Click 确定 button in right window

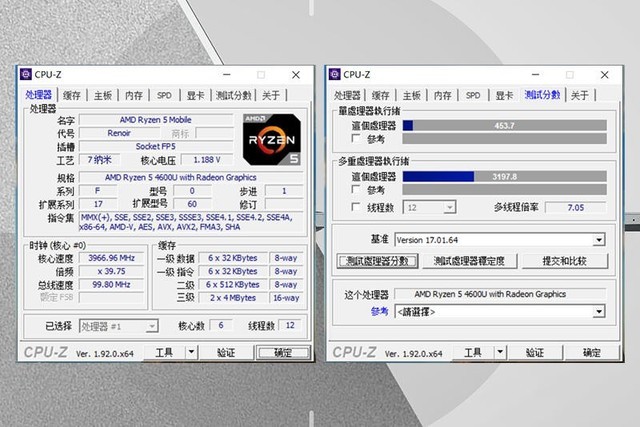591,352
